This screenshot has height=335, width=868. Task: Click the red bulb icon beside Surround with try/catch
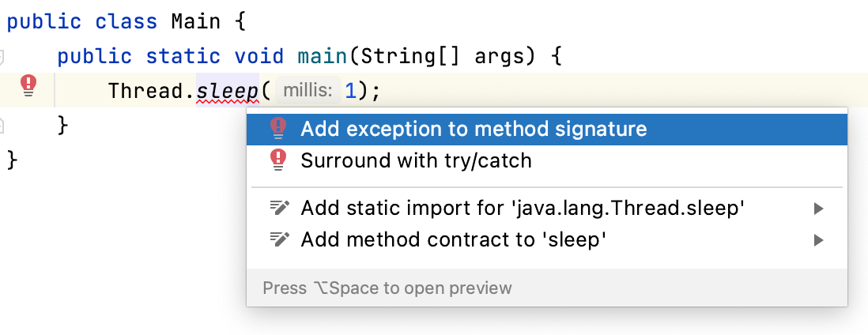pyautogui.click(x=278, y=160)
